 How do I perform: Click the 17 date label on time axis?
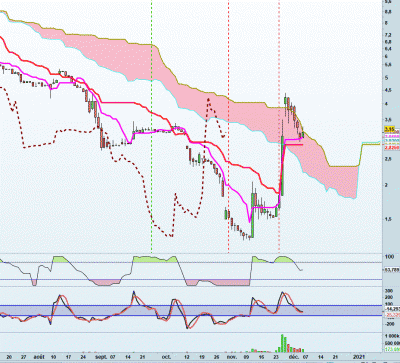68,357
